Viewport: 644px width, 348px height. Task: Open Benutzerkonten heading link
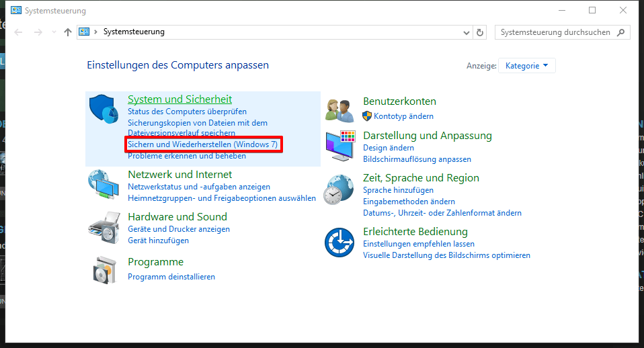click(399, 101)
